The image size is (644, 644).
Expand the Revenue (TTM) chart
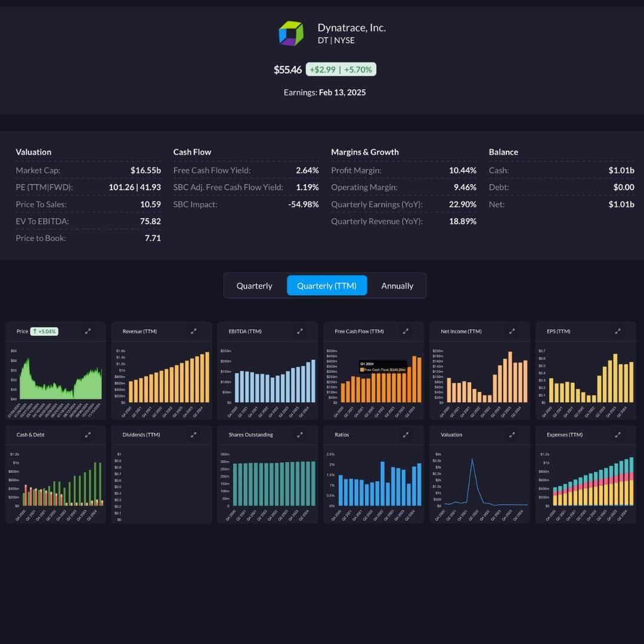coord(193,331)
